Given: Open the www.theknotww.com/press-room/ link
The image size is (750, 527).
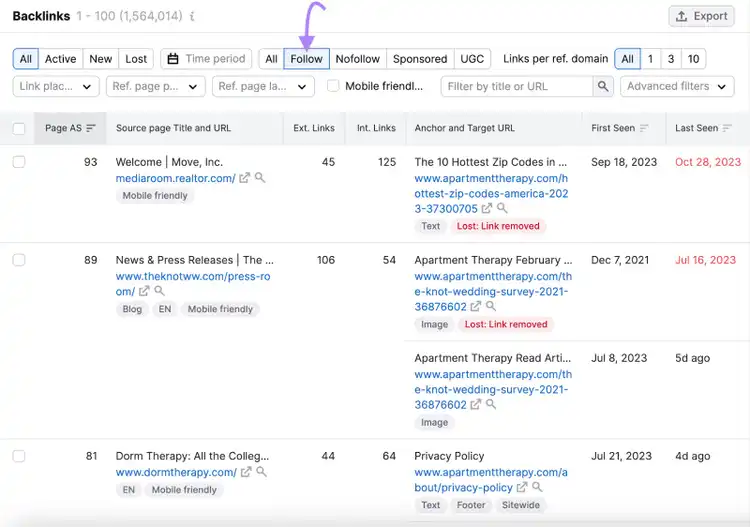Looking at the screenshot, I should click(x=193, y=284).
